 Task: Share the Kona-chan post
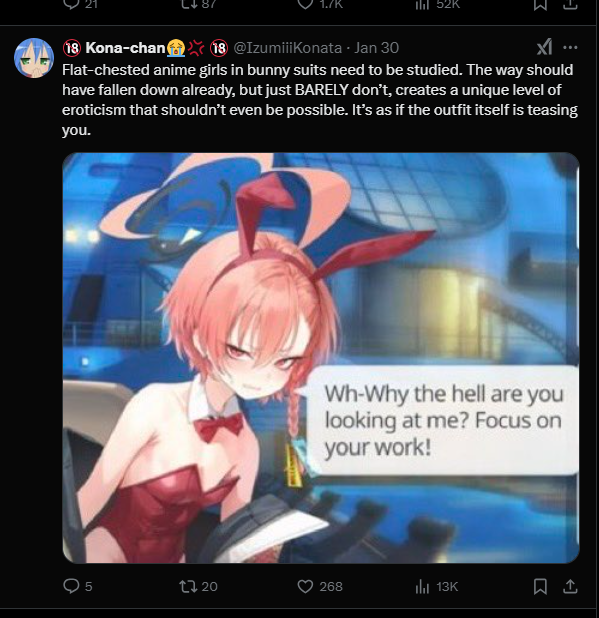click(x=570, y=586)
